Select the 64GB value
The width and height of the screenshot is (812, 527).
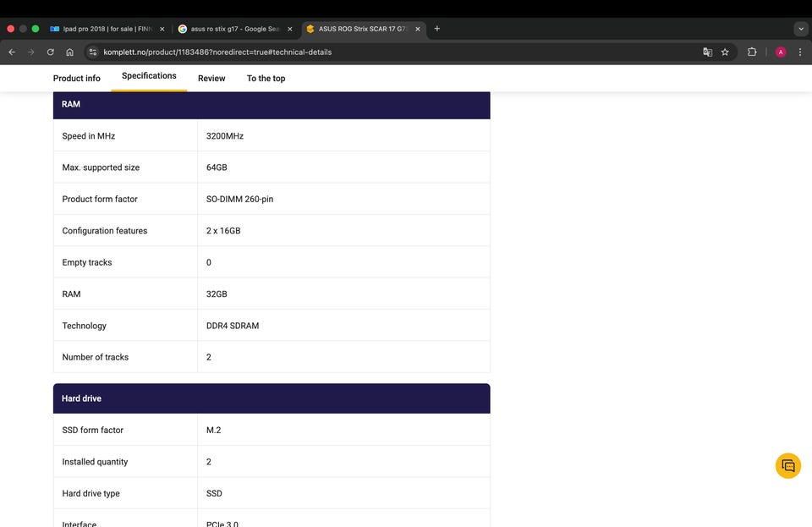pyautogui.click(x=217, y=167)
